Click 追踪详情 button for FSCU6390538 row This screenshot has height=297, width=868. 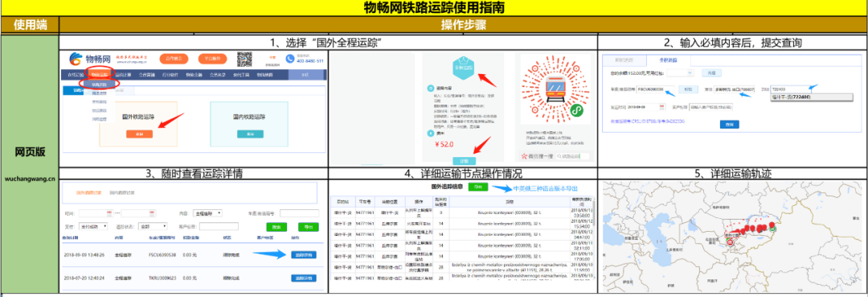(303, 254)
